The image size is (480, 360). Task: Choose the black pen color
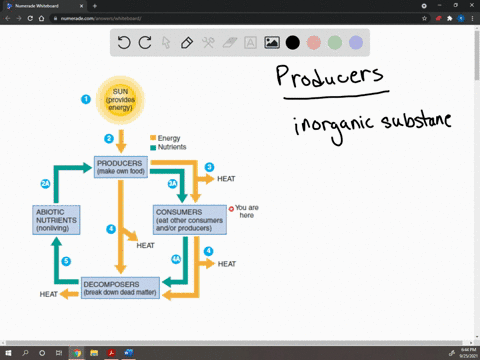click(293, 43)
